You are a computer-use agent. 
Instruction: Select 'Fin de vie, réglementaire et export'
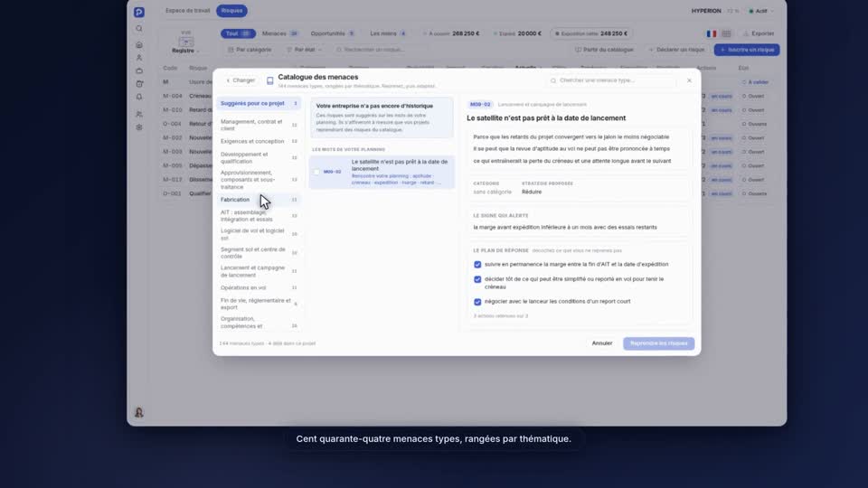coord(259,304)
